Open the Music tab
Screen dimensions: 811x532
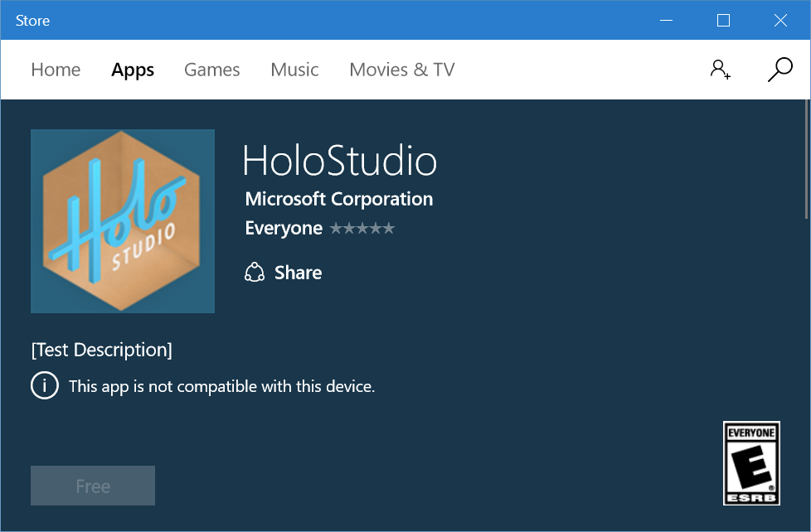pos(295,70)
